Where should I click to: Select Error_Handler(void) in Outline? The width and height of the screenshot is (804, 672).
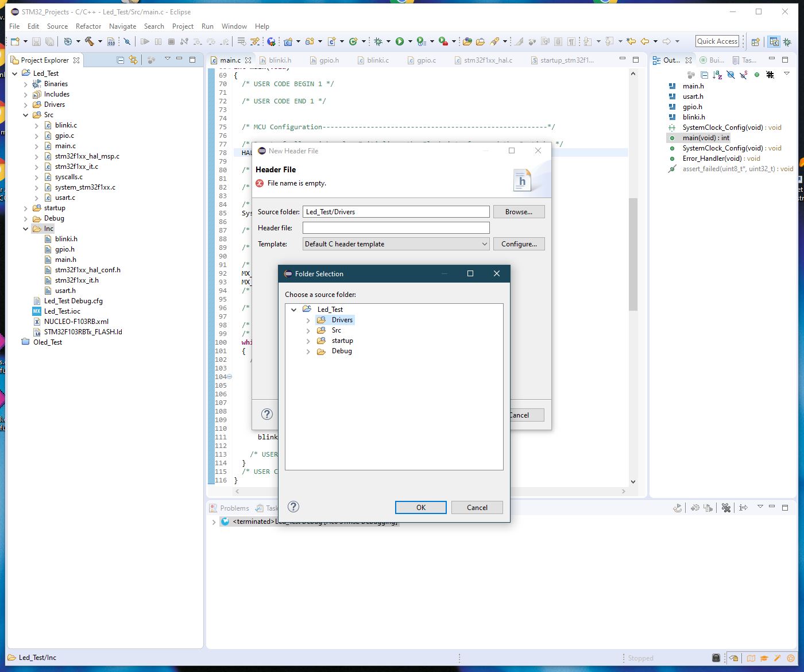click(x=721, y=159)
